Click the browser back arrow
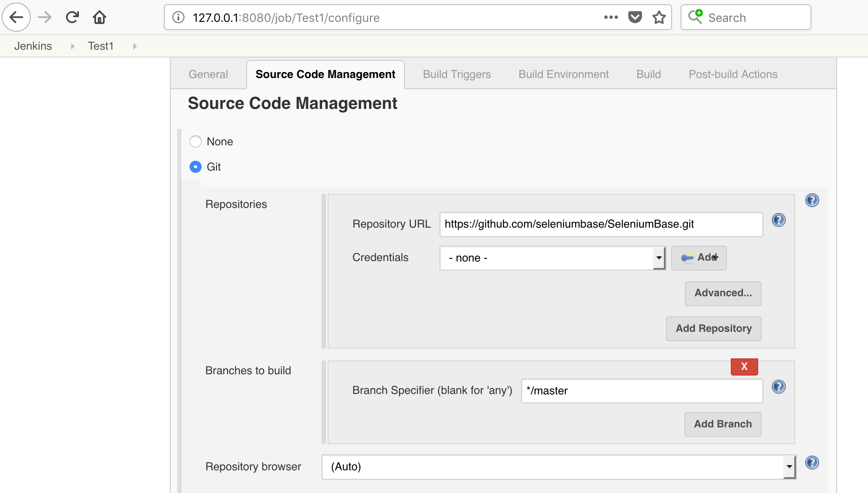Viewport: 868px width, 493px height. tap(16, 18)
